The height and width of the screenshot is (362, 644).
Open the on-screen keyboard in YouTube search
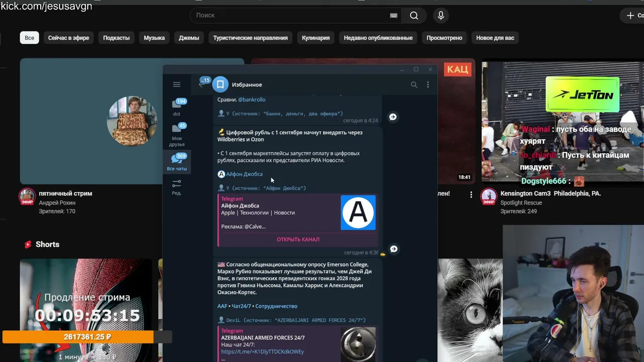393,16
